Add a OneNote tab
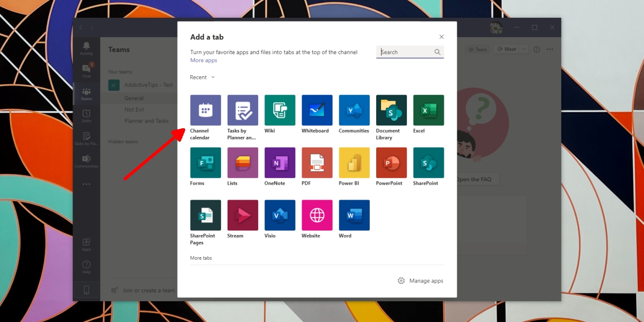Screen dimensions: 644x322 point(280,163)
